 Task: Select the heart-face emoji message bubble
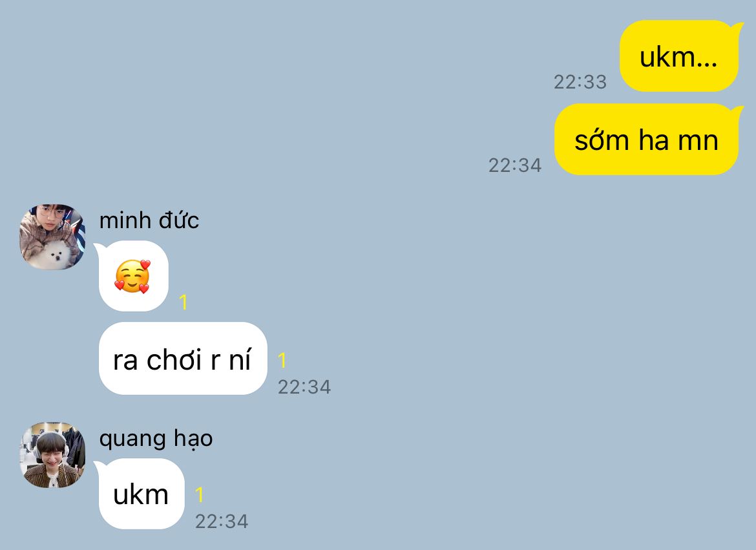click(x=134, y=276)
